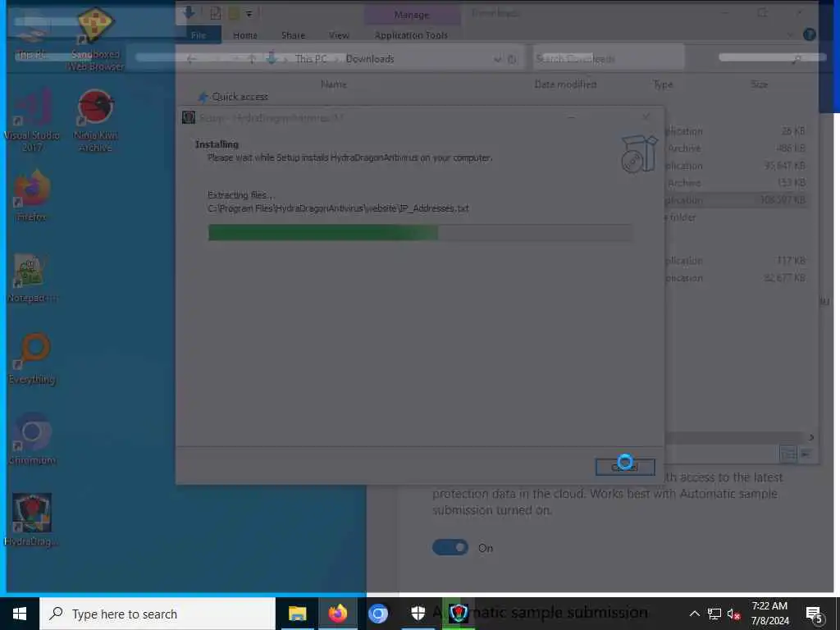Switch to large icons view in File Explorer
The height and width of the screenshot is (630, 840).
click(806, 454)
